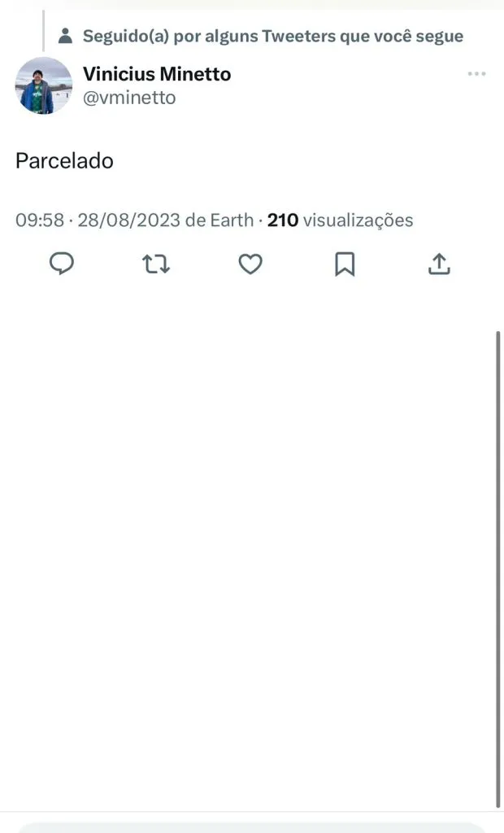
Task: Click the person icon beside Seguido(a)
Action: pos(66,37)
